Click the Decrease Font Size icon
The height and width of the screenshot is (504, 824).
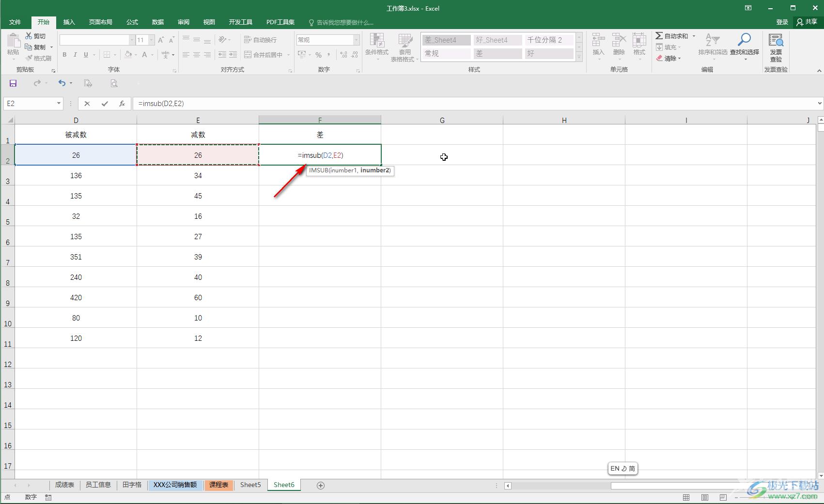coord(171,40)
